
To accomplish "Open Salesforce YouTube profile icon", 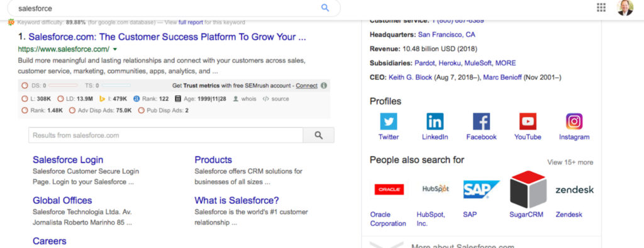I will coord(528,121).
